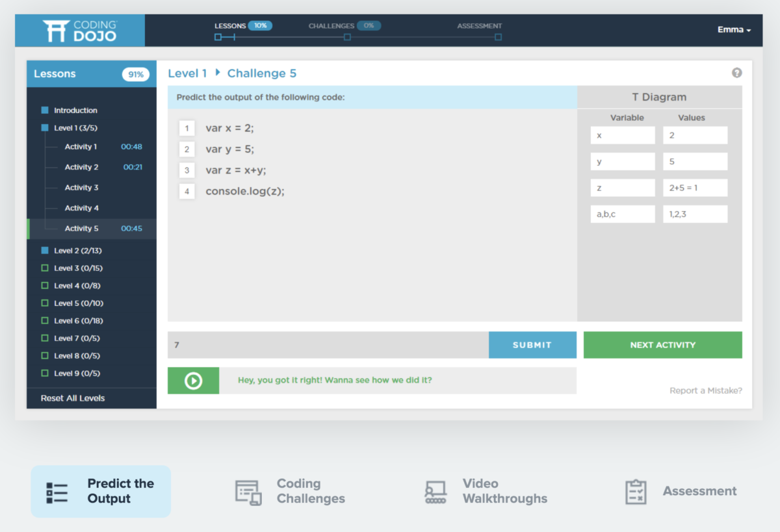Click the Report a Mistake link
The width and height of the screenshot is (780, 532).
(706, 390)
